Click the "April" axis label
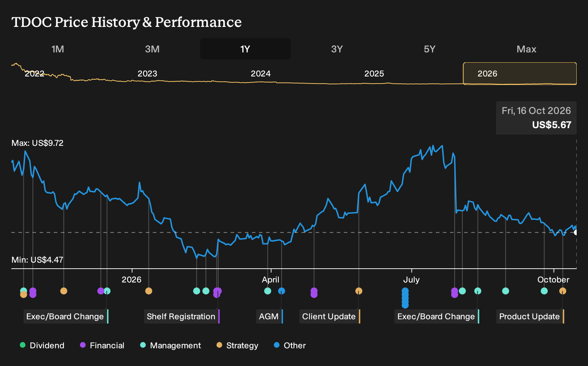588x366 pixels. click(271, 280)
